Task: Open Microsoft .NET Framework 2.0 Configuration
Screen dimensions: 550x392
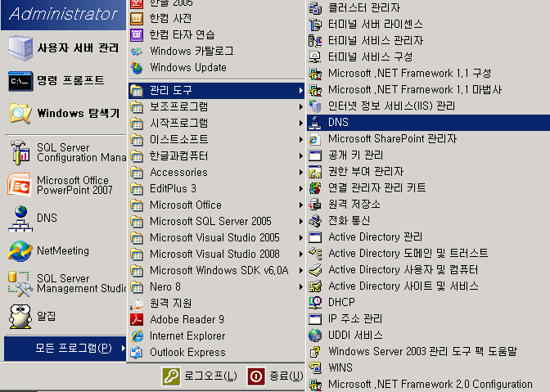Action: click(x=428, y=385)
